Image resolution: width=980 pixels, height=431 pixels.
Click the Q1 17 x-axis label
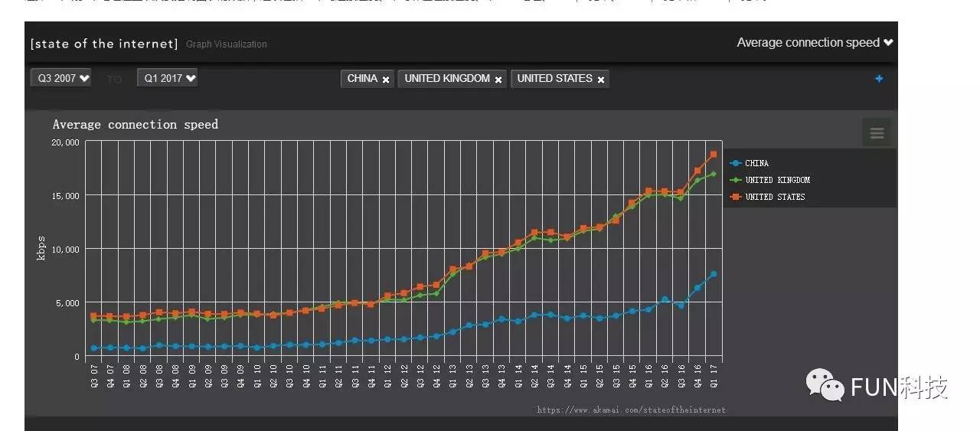[x=713, y=376]
